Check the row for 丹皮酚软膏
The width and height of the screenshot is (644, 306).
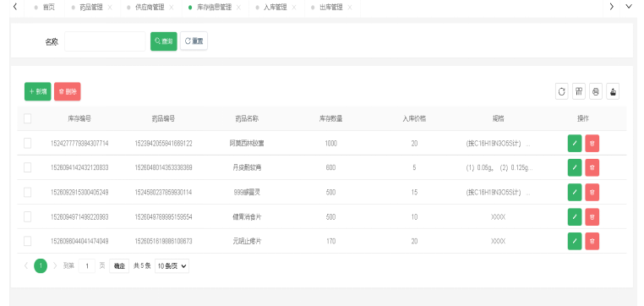click(28, 167)
